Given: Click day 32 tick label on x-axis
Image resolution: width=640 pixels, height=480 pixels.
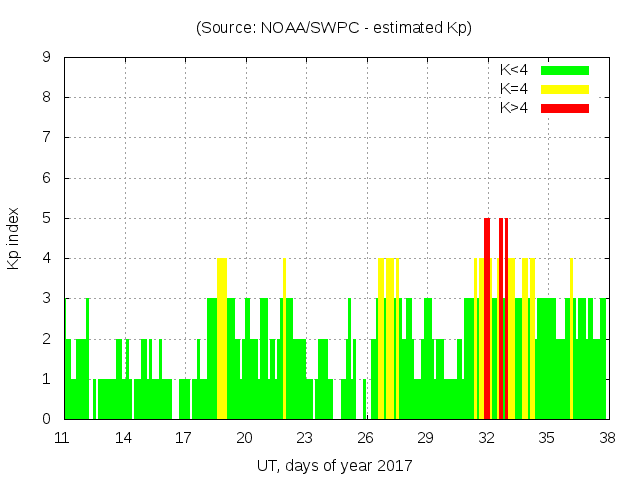Looking at the screenshot, I should tap(486, 438).
